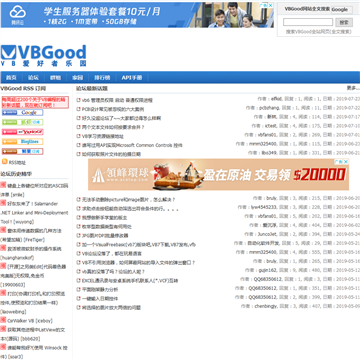Screen dimensions: 360x360
Task: Open the EXCEL contacts (*.VCF) conversion topic
Action: click(130, 280)
